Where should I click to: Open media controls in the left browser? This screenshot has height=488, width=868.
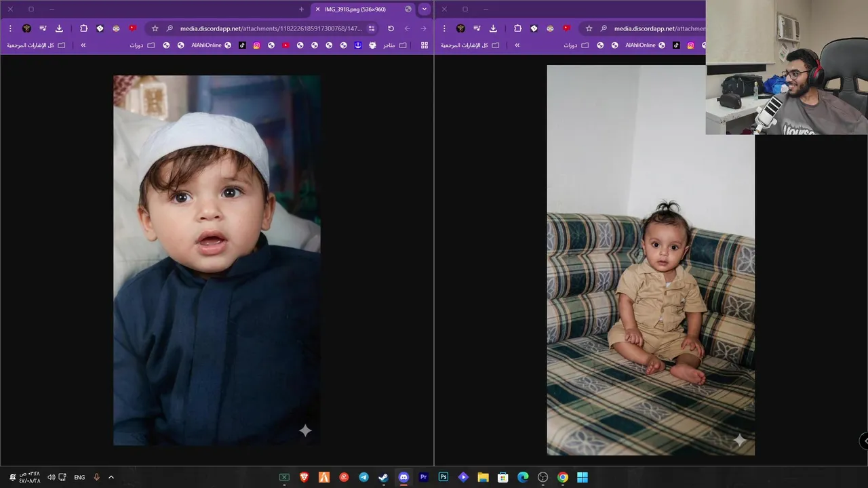pyautogui.click(x=43, y=28)
